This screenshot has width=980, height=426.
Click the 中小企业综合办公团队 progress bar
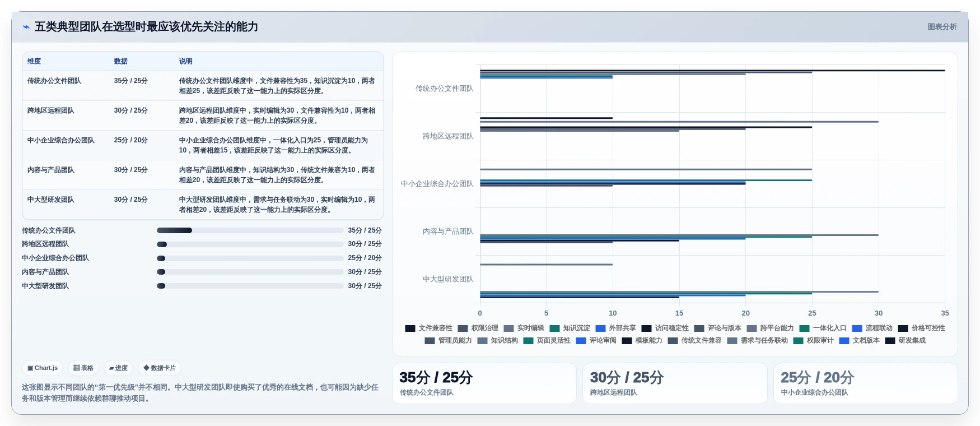click(x=250, y=258)
